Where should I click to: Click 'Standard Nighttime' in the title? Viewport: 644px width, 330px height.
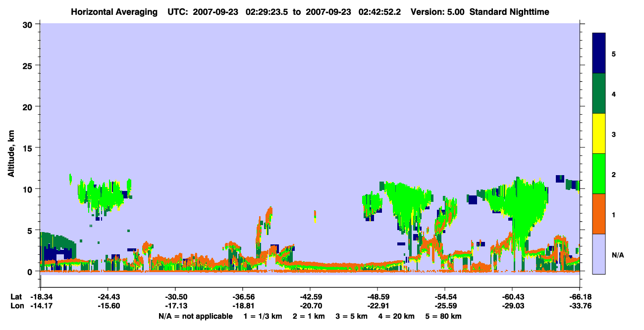pyautogui.click(x=509, y=11)
